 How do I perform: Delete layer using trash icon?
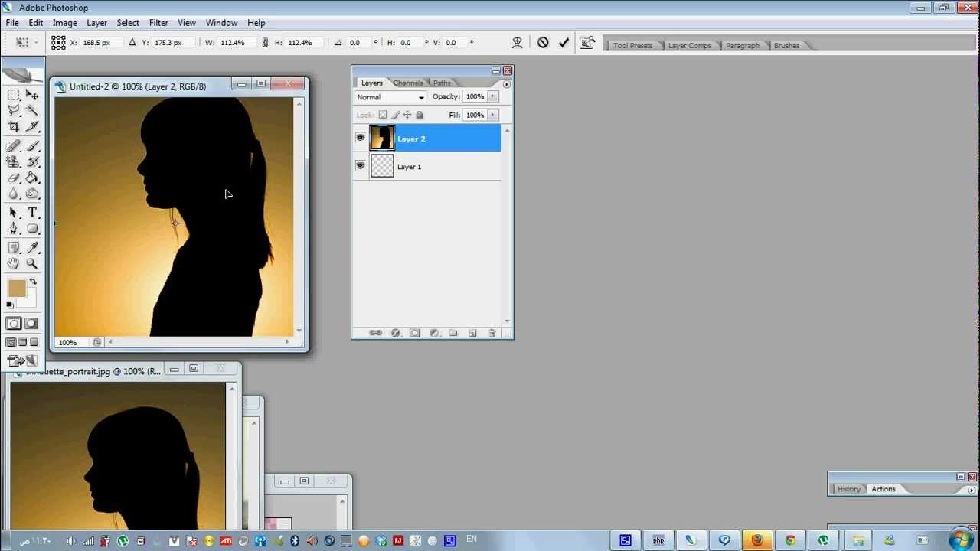pyautogui.click(x=492, y=333)
